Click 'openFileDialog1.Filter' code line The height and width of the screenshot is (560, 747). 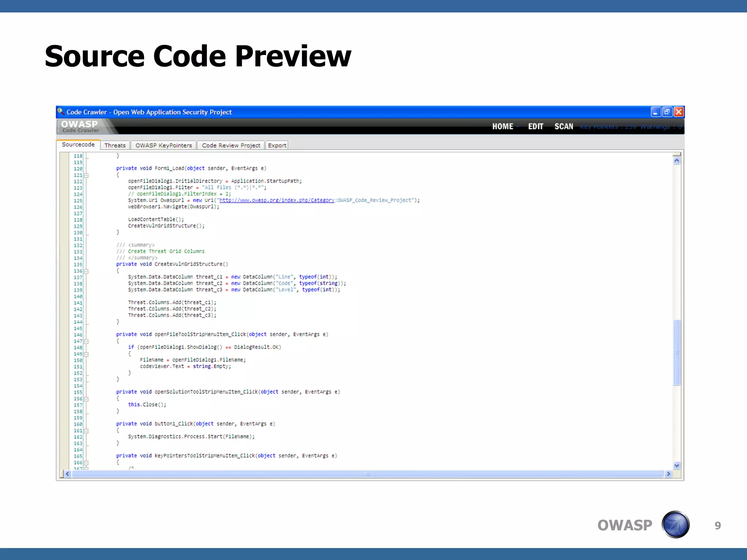point(197,187)
